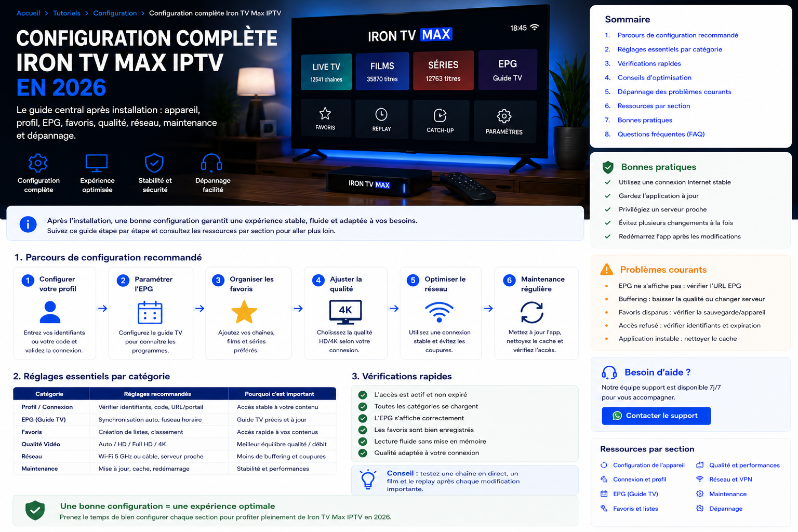The width and height of the screenshot is (798, 532).
Task: Click the 4K monitor icon for Ajuster la qualité
Action: (x=345, y=312)
